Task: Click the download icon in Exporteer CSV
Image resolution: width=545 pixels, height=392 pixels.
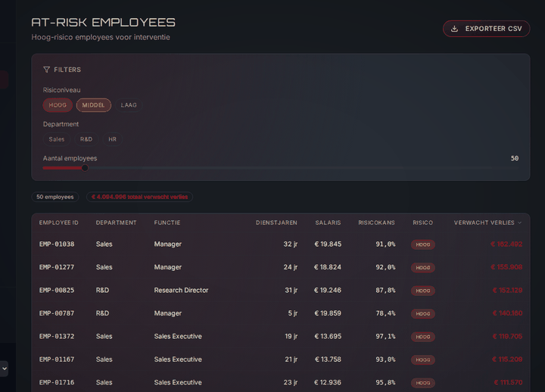Action: (x=454, y=29)
